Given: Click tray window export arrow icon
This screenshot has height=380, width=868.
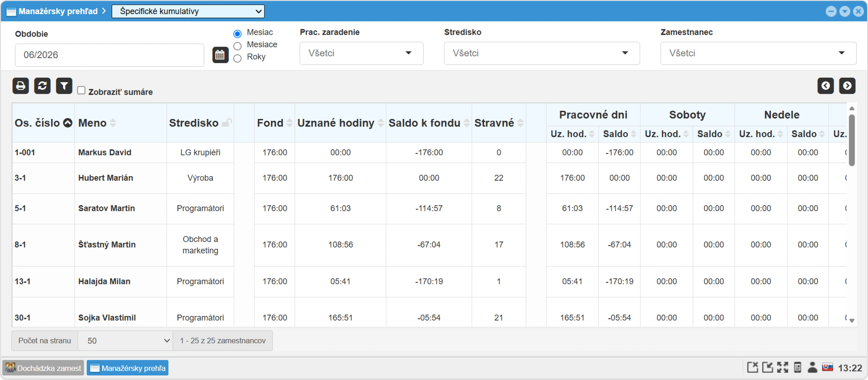Looking at the screenshot, I should click(x=767, y=367).
